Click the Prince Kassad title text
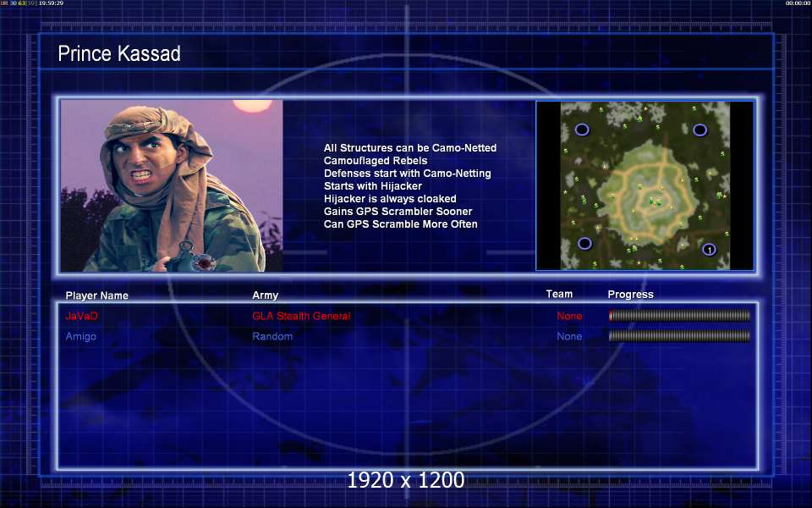Viewport: 812px width, 508px height. tap(119, 53)
